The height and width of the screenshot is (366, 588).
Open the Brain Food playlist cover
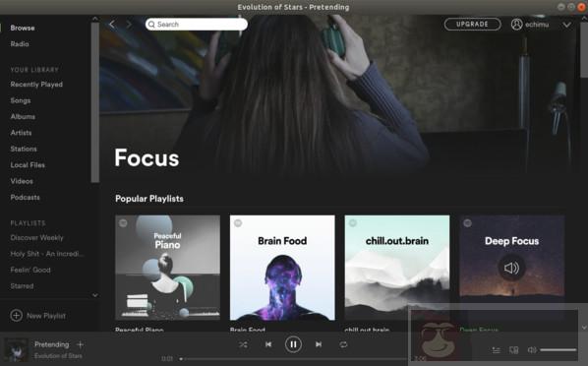click(x=282, y=268)
